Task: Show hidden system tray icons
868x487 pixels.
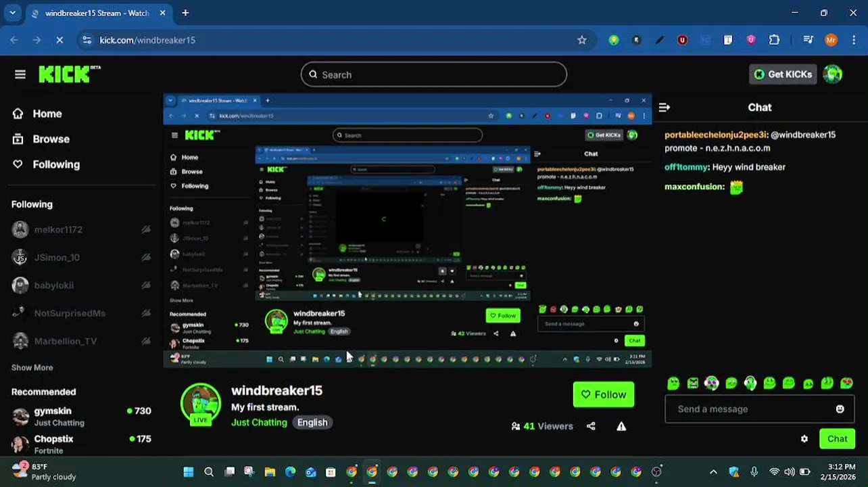Action: coord(713,472)
